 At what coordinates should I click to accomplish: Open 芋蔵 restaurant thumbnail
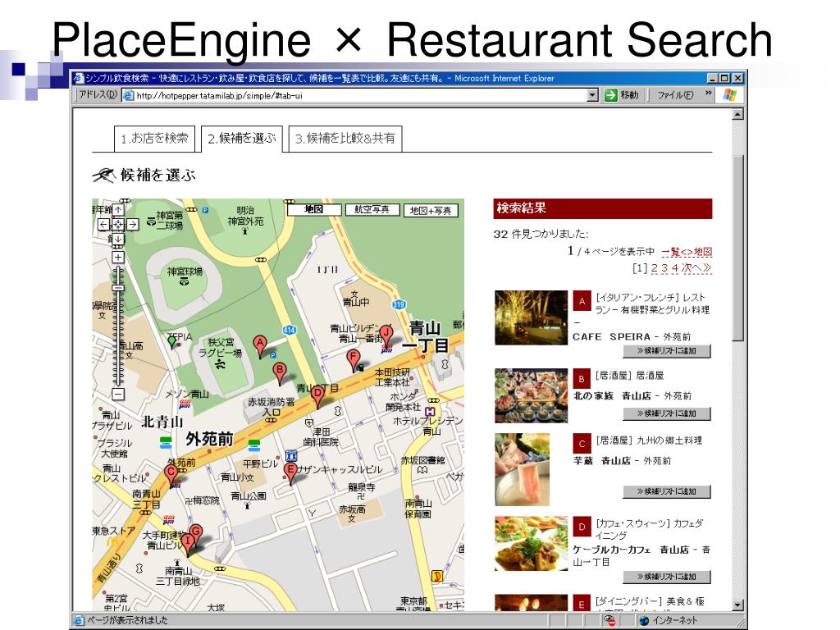(523, 469)
